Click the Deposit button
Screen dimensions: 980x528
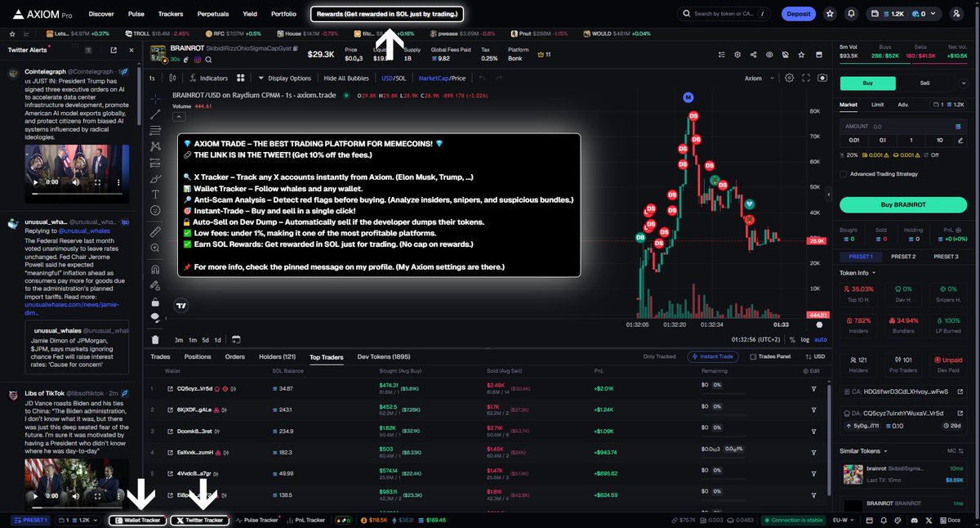[798, 14]
